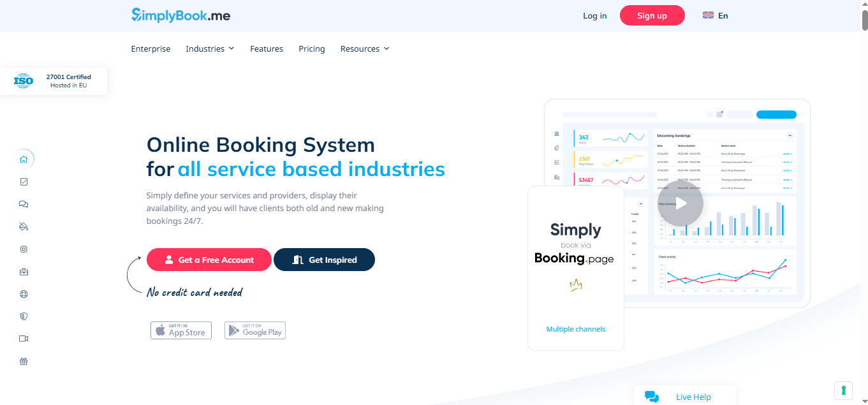
Task: Click the gift box sidebar icon
Action: (24, 362)
